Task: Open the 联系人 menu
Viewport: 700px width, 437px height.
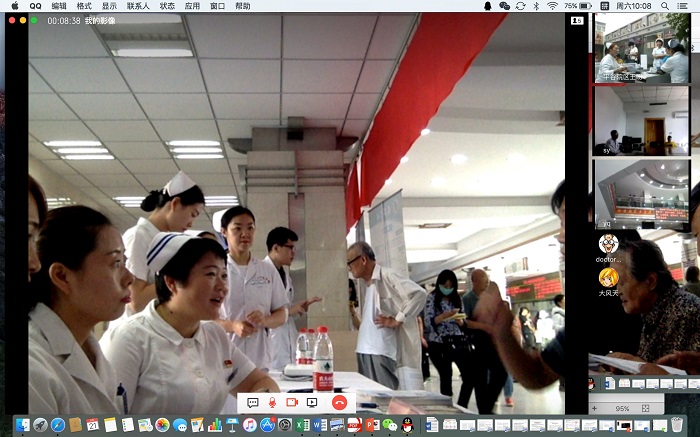Action: tap(138, 6)
